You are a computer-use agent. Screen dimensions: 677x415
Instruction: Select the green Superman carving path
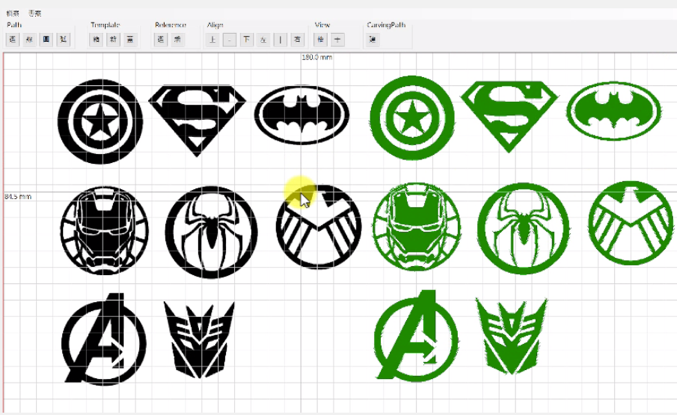point(509,117)
